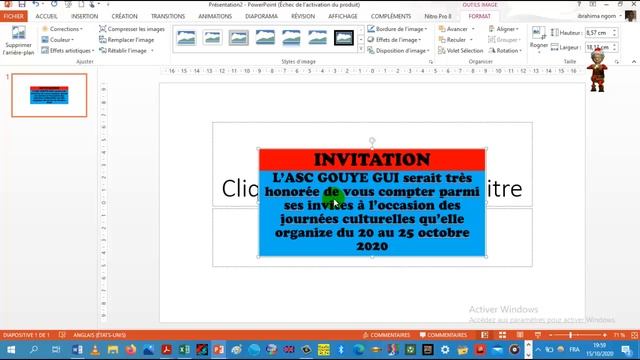
Task: Switch to the CRÉATION tab
Action: click(124, 16)
